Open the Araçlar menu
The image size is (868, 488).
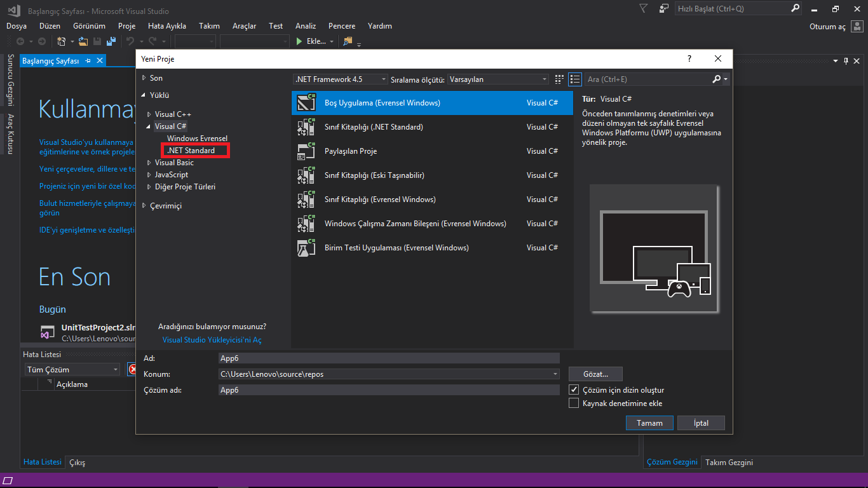(x=245, y=26)
